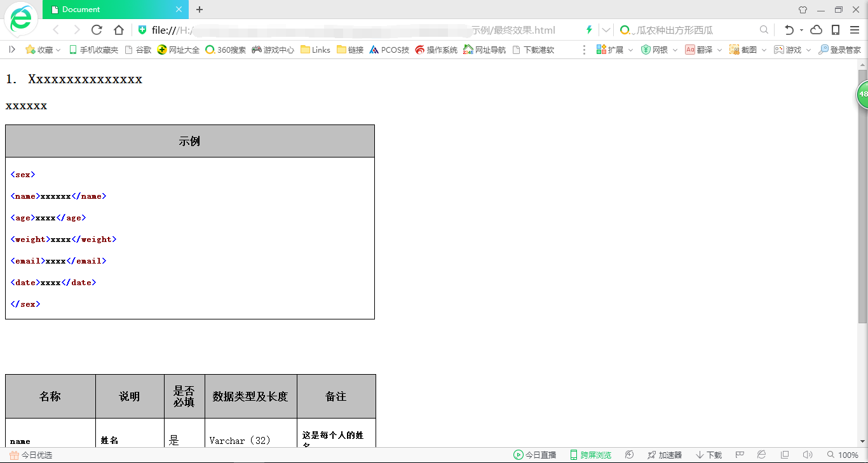Open the 链接 bookmark folder
Screen dimensions: 868x463
pos(350,50)
